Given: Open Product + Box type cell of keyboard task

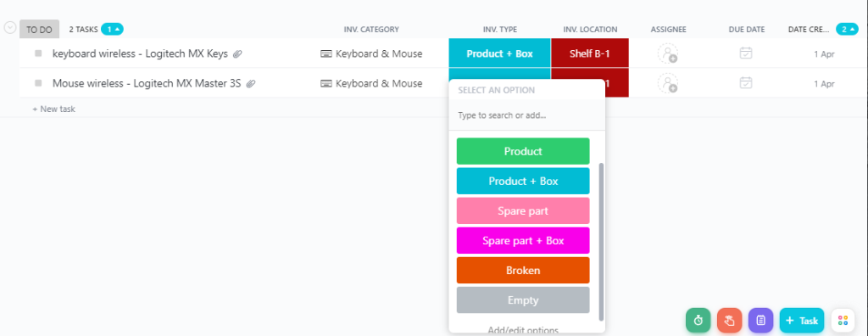Looking at the screenshot, I should coord(499,53).
